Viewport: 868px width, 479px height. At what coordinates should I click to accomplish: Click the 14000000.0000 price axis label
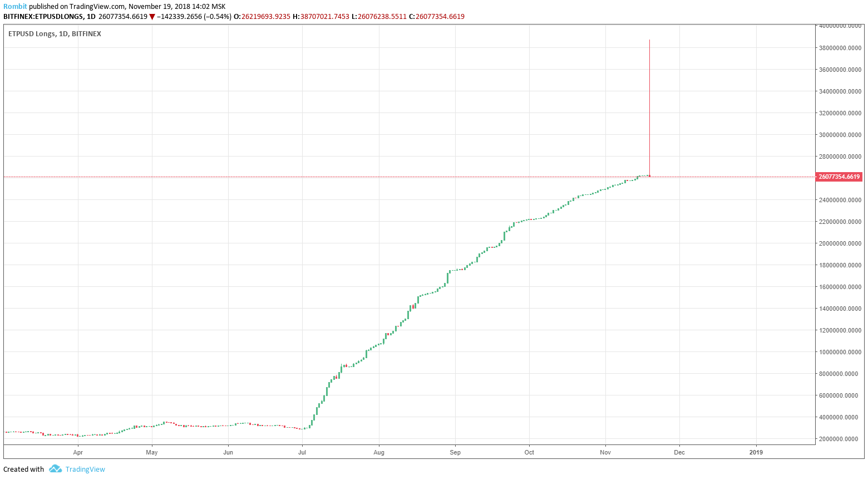[840, 309]
